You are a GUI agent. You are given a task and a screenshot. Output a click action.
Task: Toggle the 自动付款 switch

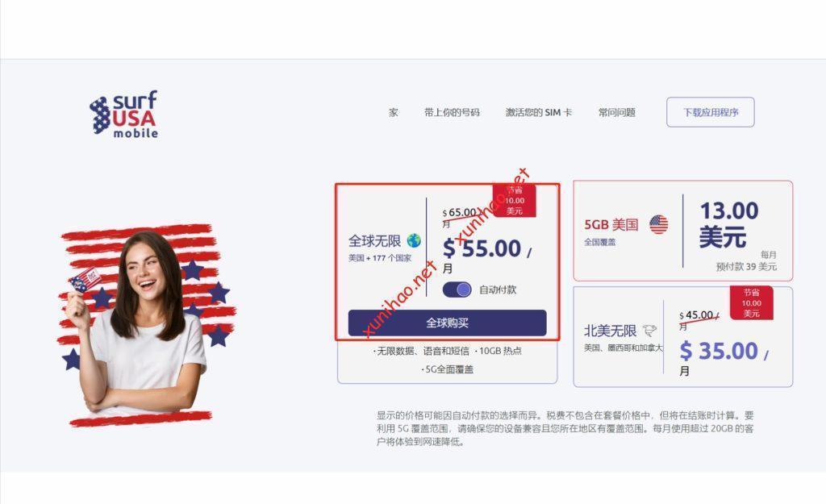(x=457, y=289)
